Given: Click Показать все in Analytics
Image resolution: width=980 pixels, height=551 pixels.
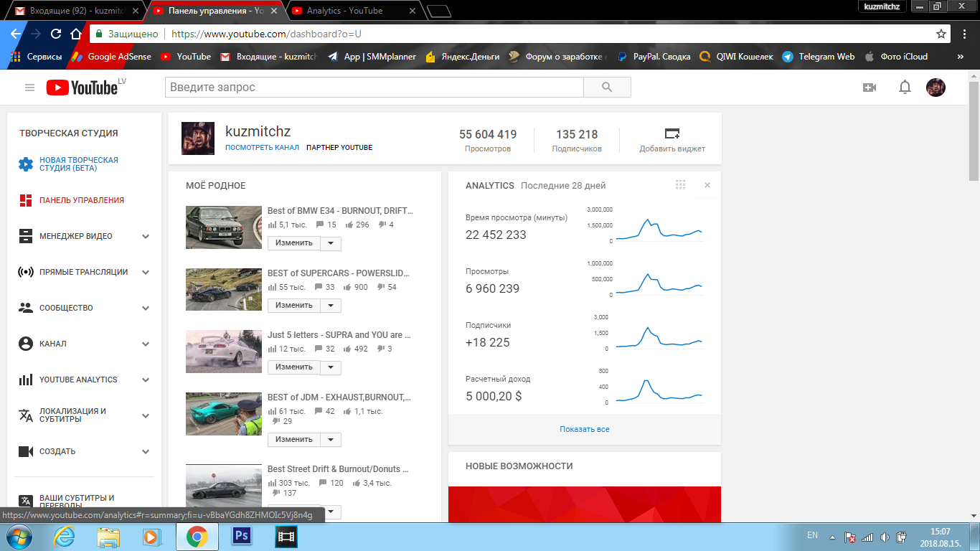Looking at the screenshot, I should coord(585,429).
